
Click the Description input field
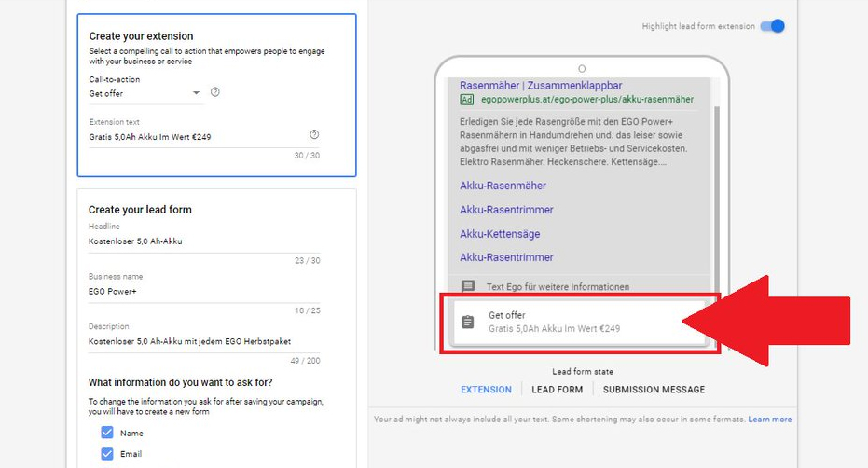[x=204, y=341]
